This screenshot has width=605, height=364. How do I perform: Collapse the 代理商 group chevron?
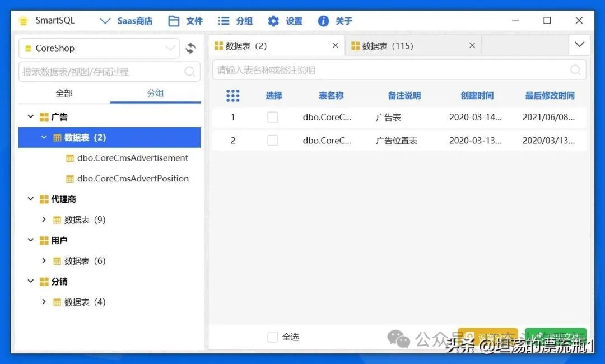30,199
